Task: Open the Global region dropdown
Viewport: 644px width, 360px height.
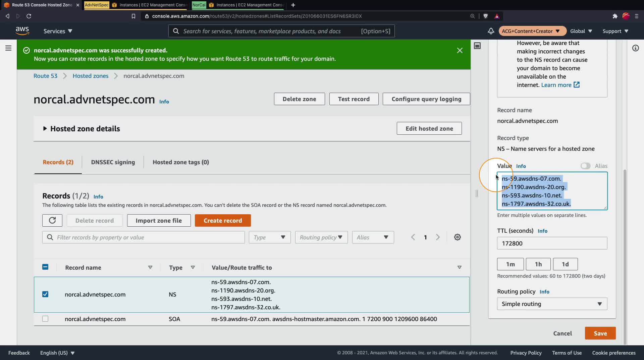Action: point(581,31)
